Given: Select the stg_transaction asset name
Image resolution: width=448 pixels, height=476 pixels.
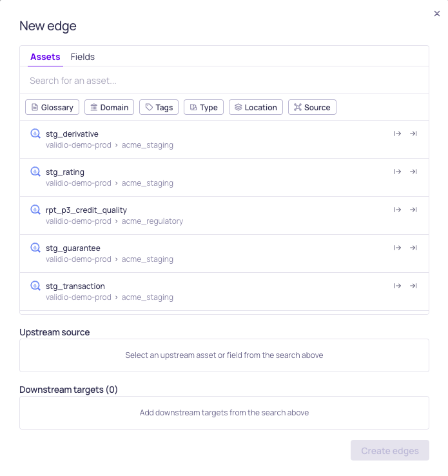Looking at the screenshot, I should click(75, 286).
